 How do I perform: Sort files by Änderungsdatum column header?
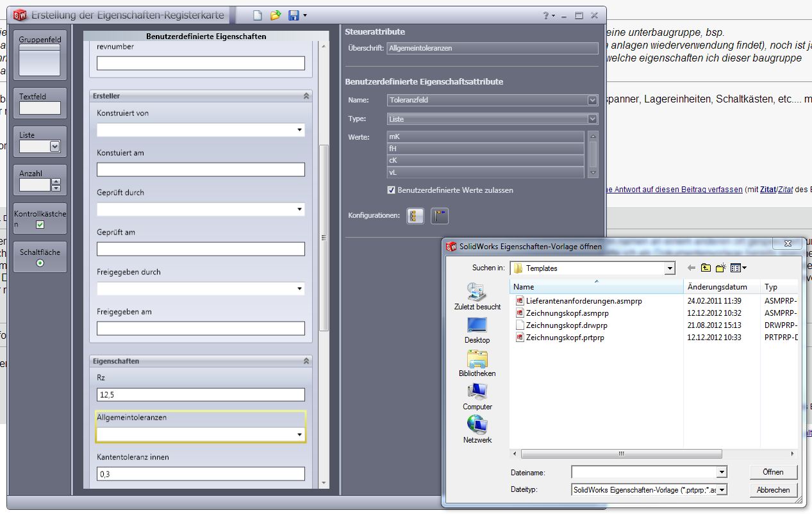[722, 287]
